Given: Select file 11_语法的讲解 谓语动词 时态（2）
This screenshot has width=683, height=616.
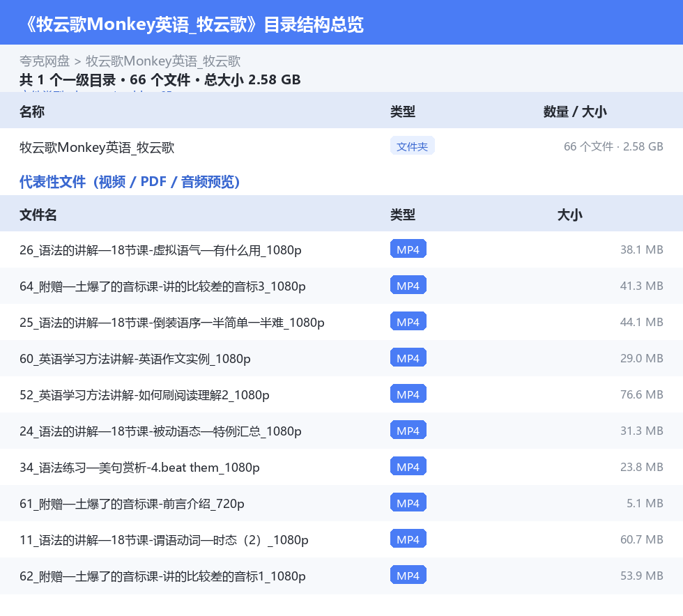Looking at the screenshot, I should point(164,539).
